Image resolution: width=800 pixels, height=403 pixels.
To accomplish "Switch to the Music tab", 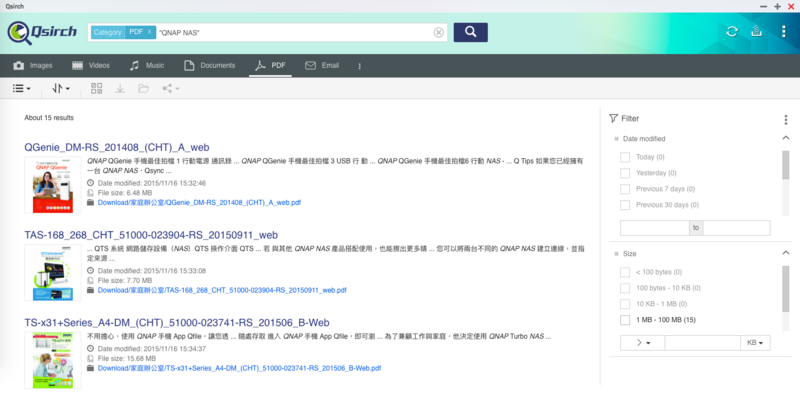I will (x=147, y=65).
